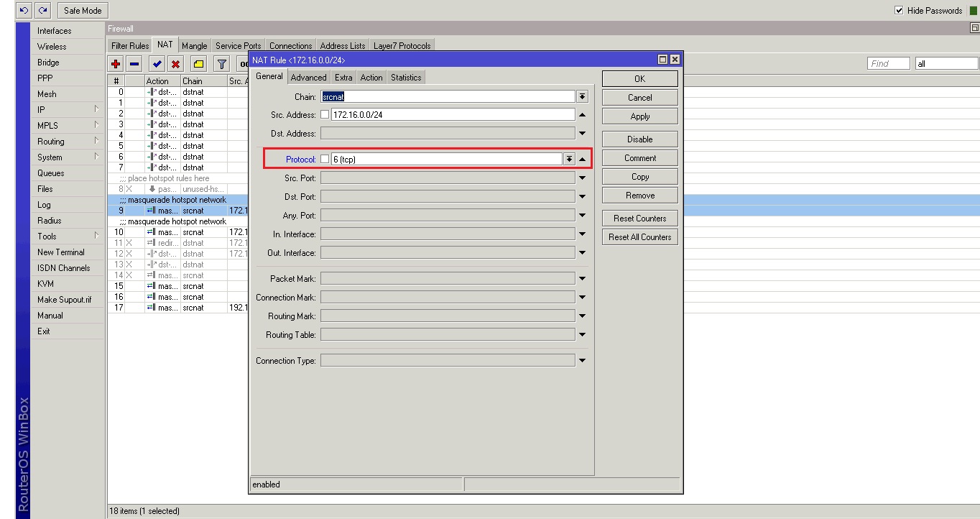
Task: Toggle the Safe Mode button
Action: point(83,10)
